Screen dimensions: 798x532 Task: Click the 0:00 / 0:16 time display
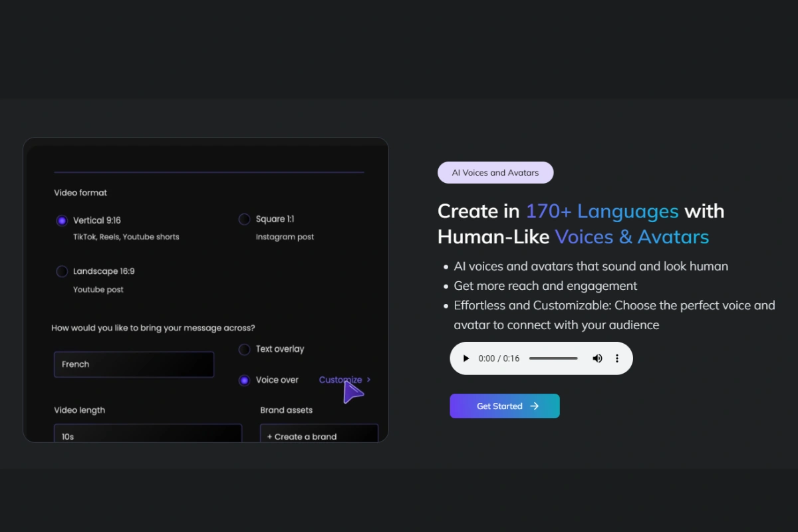[x=499, y=358]
